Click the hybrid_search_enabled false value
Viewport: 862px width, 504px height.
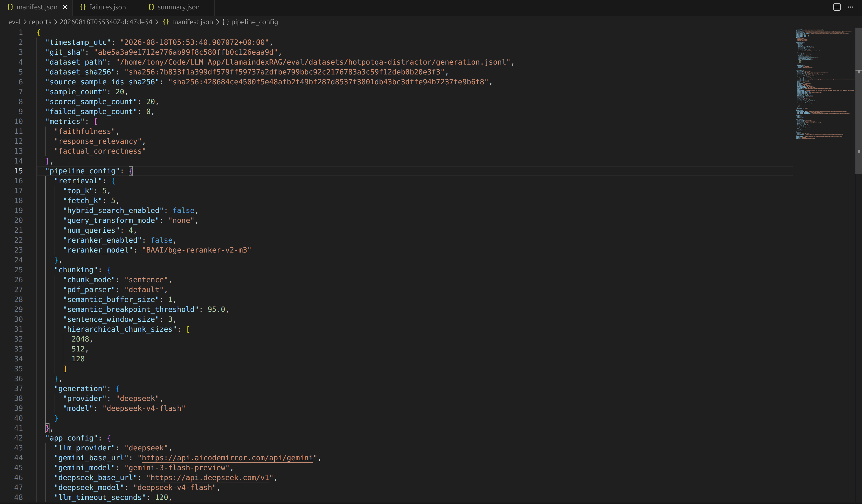(183, 211)
